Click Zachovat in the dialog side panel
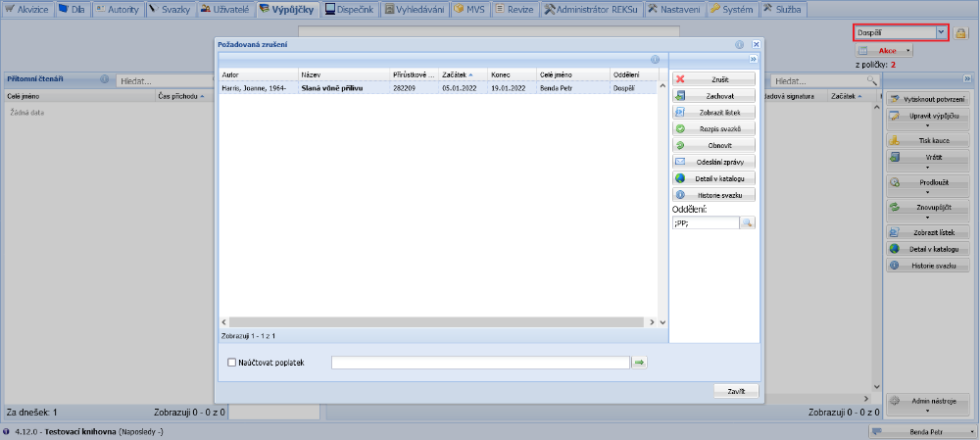 tap(712, 96)
